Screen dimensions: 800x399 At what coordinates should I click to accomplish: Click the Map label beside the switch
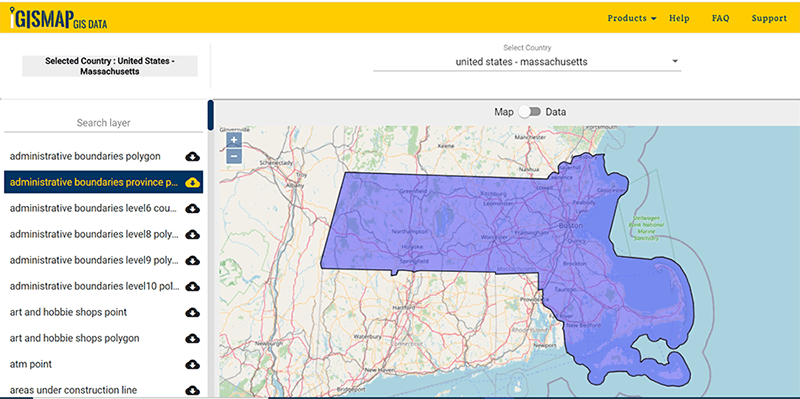tap(504, 112)
